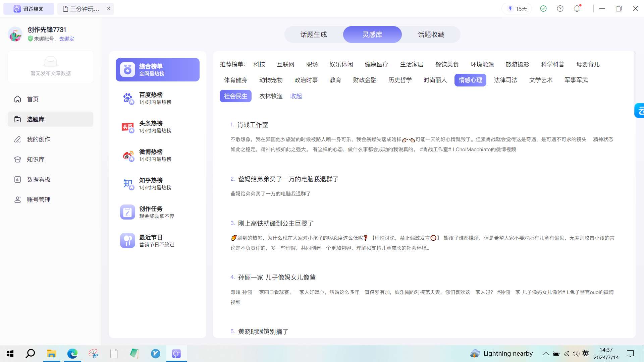644x362 pixels.
Task: Expand the system tray hidden icons arrow
Action: [546, 354]
